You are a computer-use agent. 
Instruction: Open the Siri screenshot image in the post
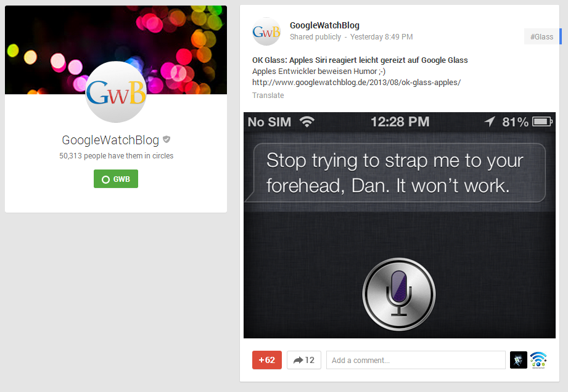point(400,225)
